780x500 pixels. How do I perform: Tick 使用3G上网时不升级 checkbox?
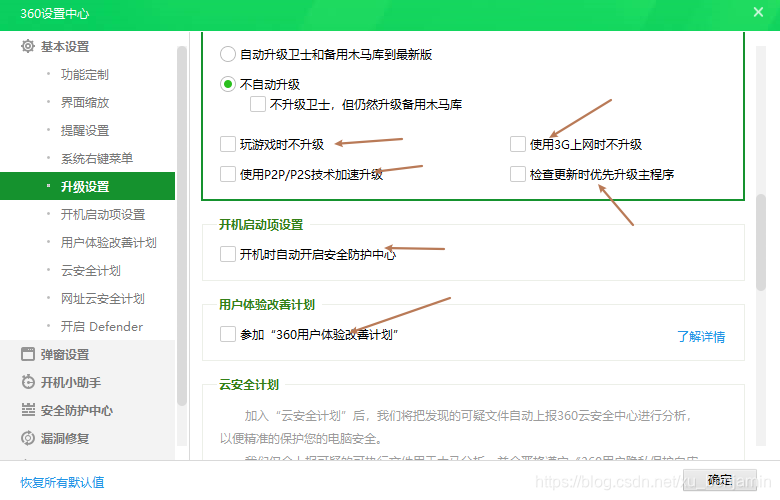(x=518, y=144)
